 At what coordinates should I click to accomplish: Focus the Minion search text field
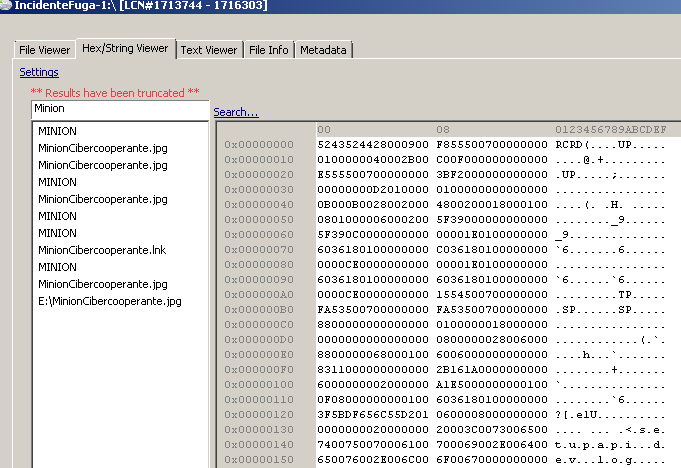[x=119, y=108]
